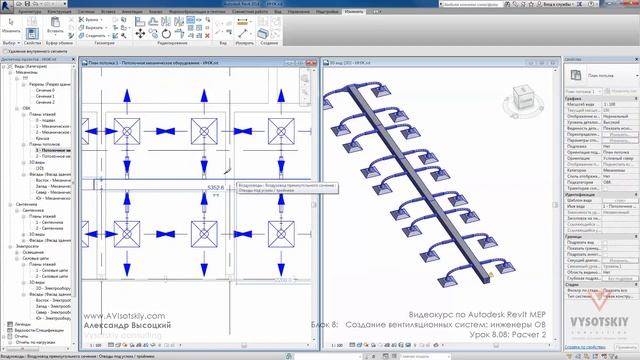640x360 pixels.
Task: Select Ведомости/Спецификации in project browser
Action: tap(39, 330)
